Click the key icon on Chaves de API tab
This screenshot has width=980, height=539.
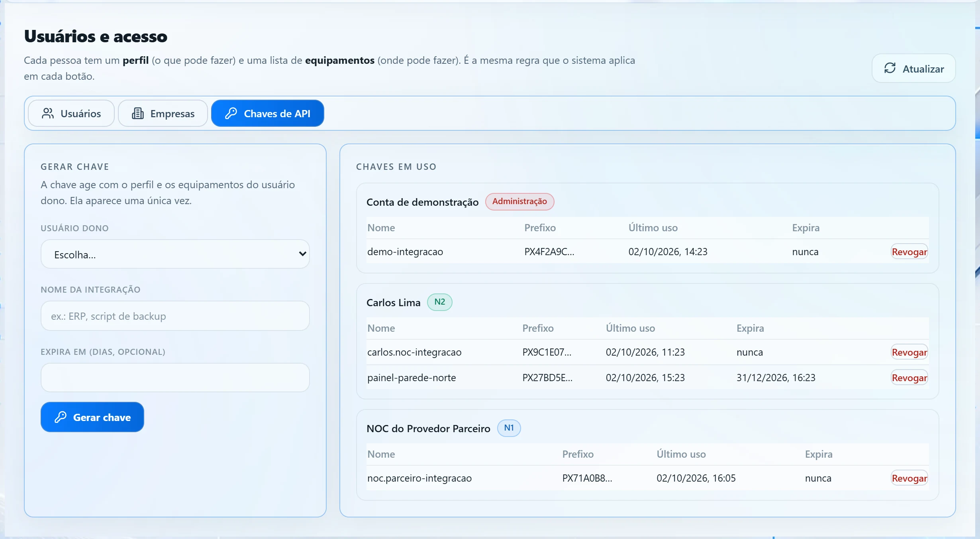[231, 114]
